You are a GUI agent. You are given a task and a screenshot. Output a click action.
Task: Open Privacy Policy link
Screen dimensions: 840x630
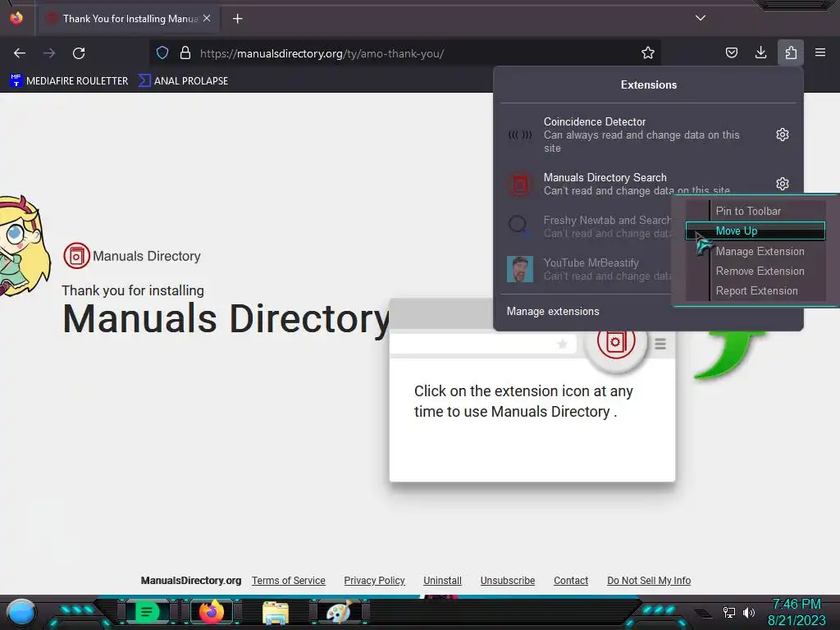[374, 580]
